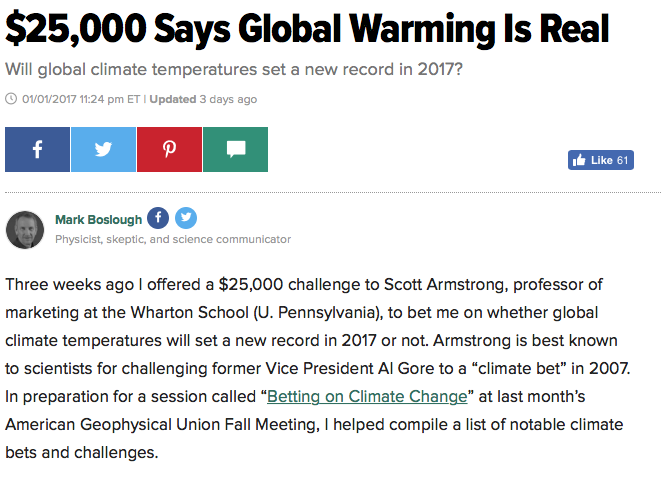Click the $25,000 Says Global Warming headline

click(x=307, y=29)
